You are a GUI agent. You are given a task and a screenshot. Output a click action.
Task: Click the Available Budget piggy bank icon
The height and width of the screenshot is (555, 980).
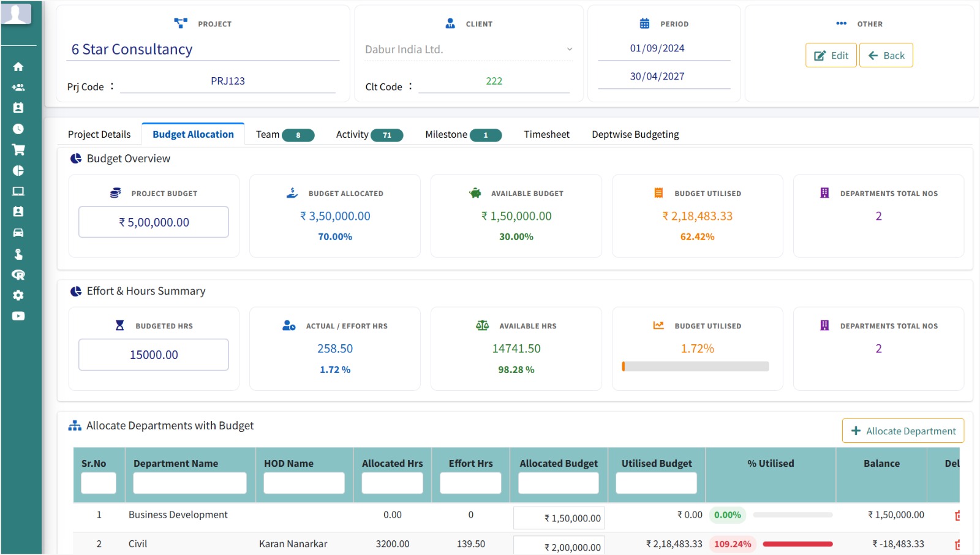click(x=475, y=193)
